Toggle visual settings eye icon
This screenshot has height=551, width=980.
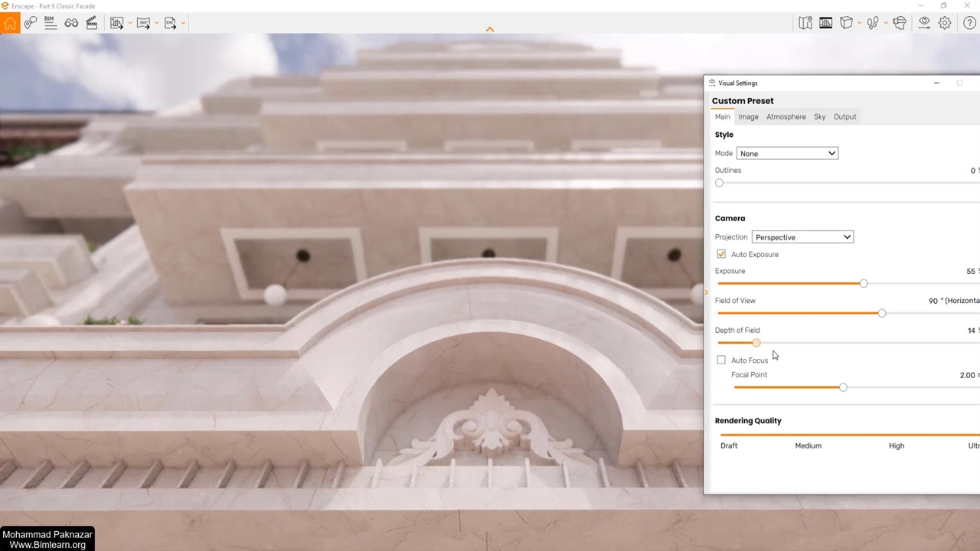[924, 23]
